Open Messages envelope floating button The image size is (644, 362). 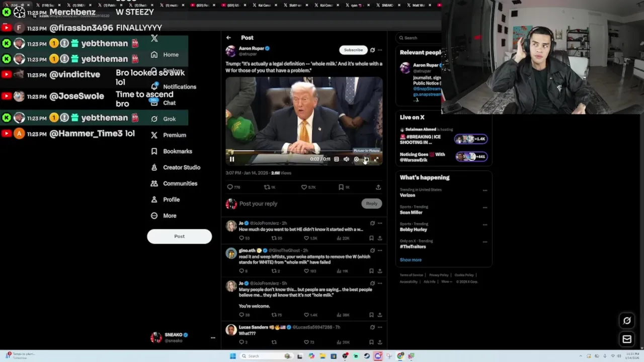click(627, 339)
